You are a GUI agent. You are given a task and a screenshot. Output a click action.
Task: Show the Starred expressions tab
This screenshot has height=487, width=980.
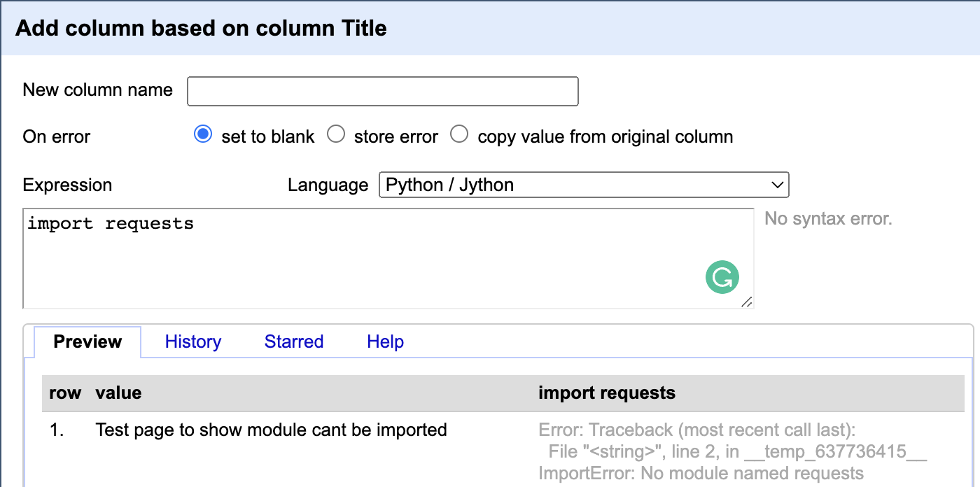(294, 342)
